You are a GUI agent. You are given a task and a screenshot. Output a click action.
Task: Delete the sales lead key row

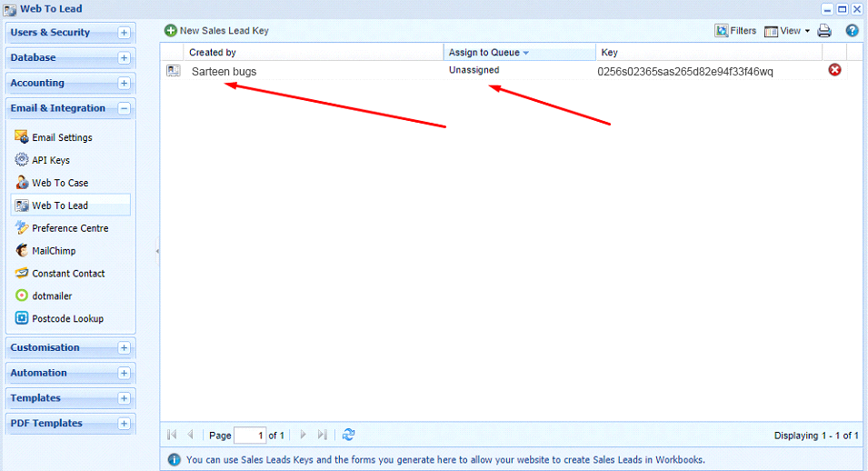tap(834, 70)
